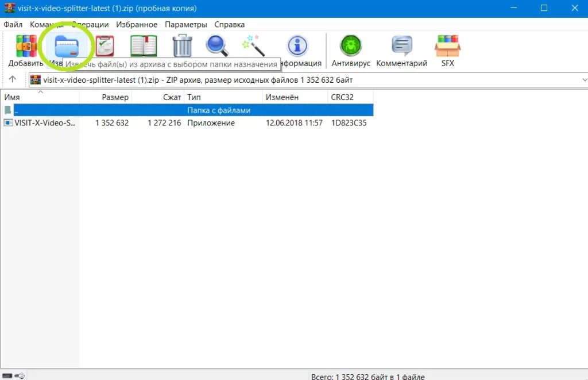The image size is (588, 380).
Task: Click the 12.06.2018 11:57 date cell
Action: (295, 123)
